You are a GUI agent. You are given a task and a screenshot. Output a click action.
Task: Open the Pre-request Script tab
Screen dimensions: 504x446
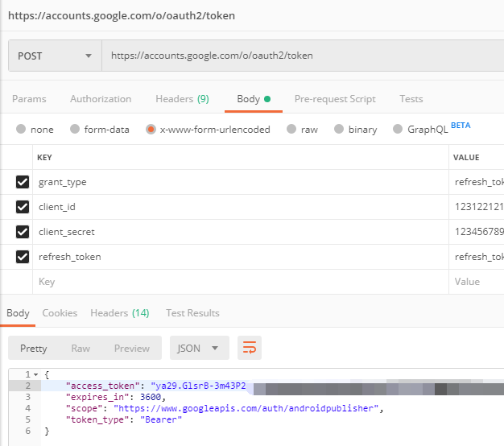point(335,99)
